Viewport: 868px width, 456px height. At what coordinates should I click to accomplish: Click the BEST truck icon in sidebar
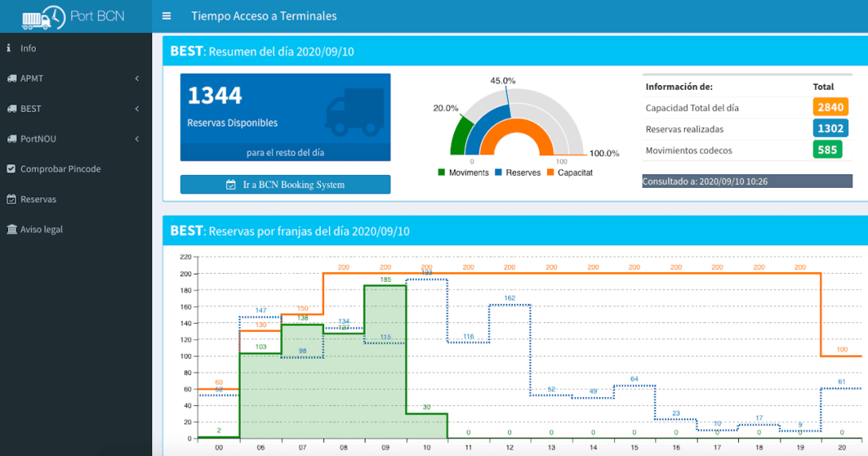click(x=12, y=108)
